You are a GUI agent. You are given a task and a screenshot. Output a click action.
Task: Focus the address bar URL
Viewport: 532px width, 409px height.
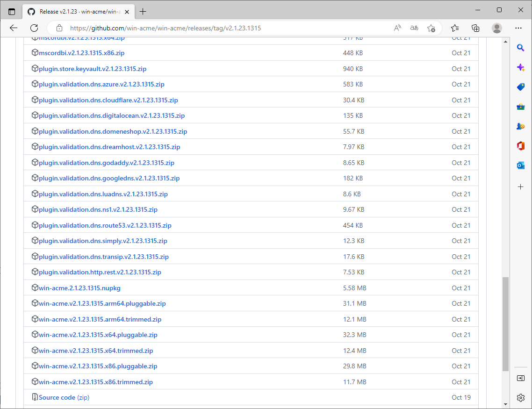(165, 28)
